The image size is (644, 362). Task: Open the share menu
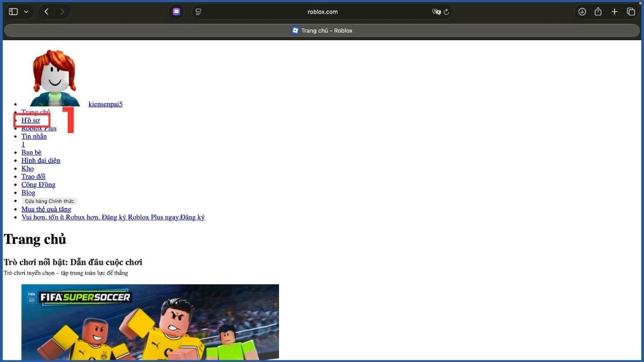click(598, 12)
